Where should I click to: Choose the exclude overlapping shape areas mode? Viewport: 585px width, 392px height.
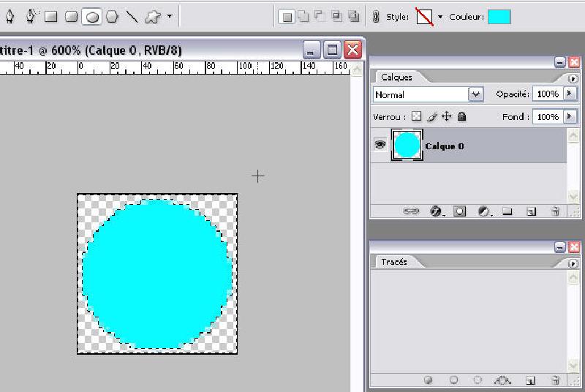point(353,16)
